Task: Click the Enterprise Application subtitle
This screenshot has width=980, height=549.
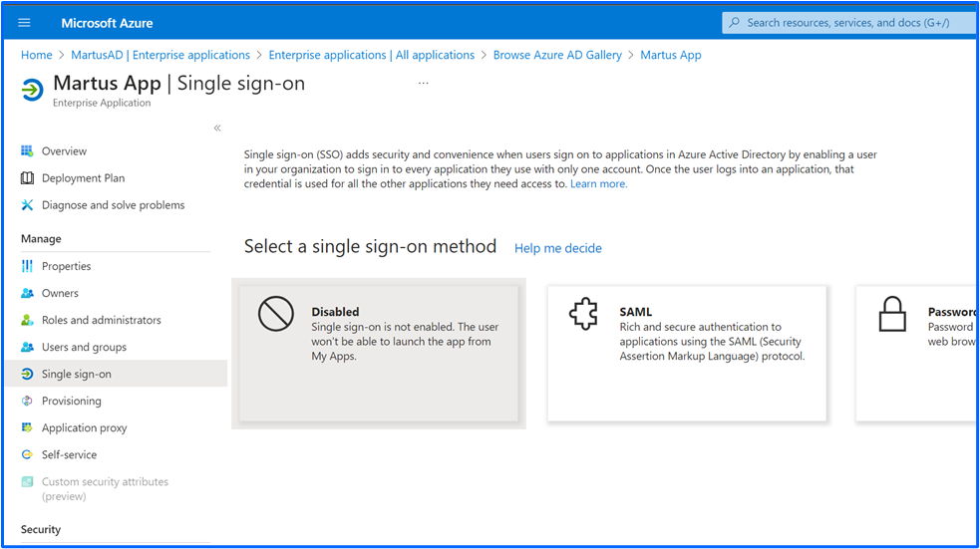Action: pyautogui.click(x=102, y=103)
